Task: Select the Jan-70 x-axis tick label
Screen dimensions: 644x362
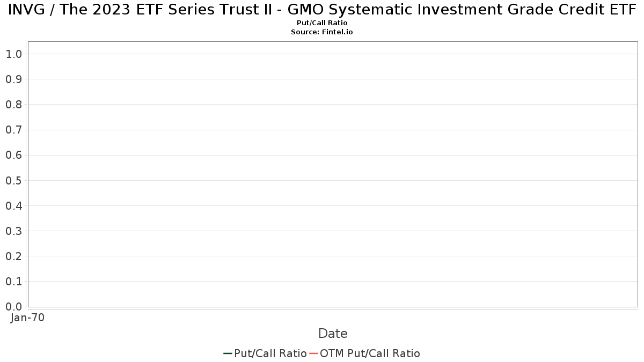Action: tap(27, 317)
